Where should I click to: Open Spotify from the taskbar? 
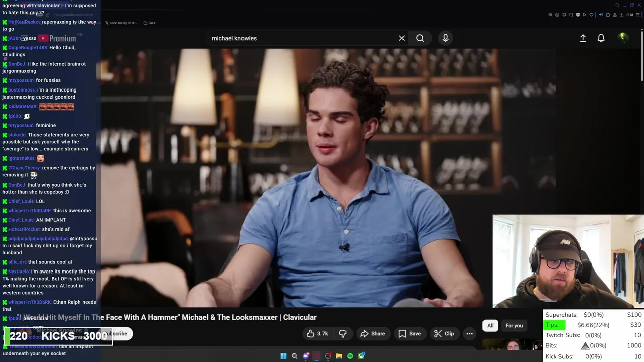coord(350,356)
